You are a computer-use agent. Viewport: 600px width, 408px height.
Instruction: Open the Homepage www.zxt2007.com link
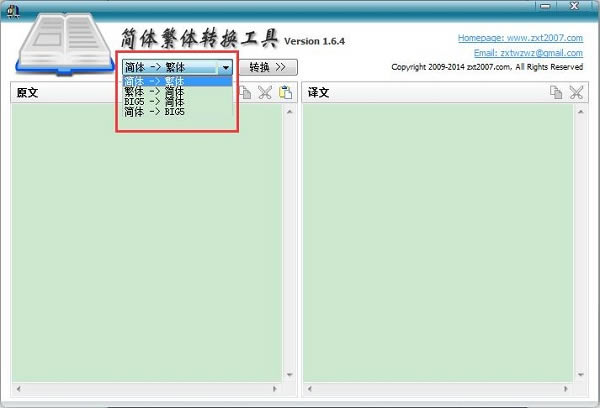520,38
